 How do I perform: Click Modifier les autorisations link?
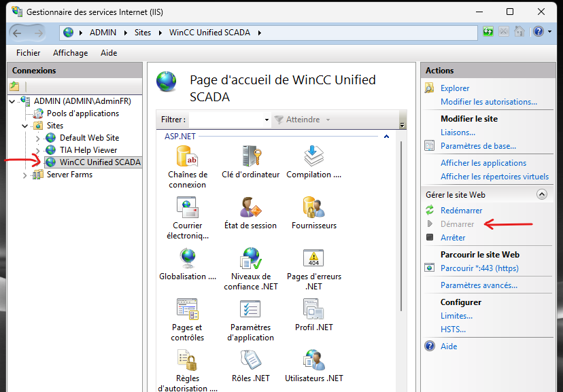click(x=489, y=102)
